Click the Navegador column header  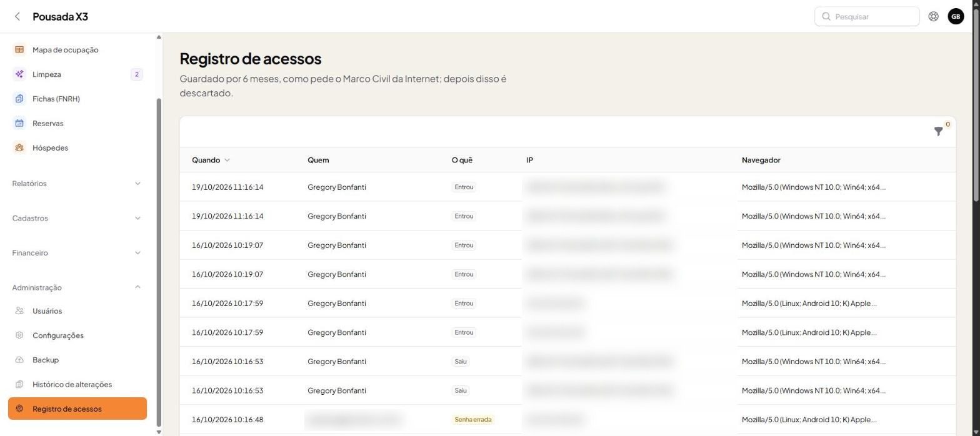761,161
